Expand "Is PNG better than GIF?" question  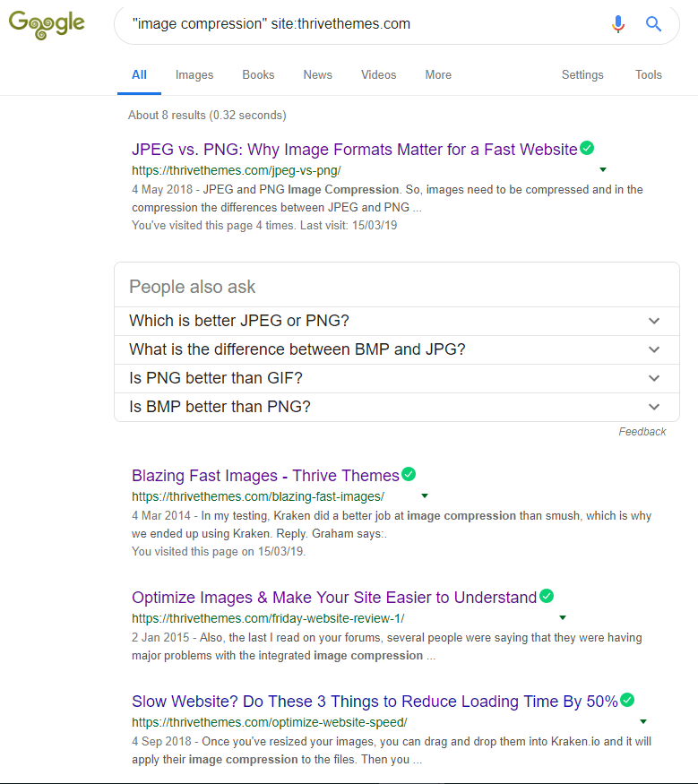pyautogui.click(x=654, y=378)
